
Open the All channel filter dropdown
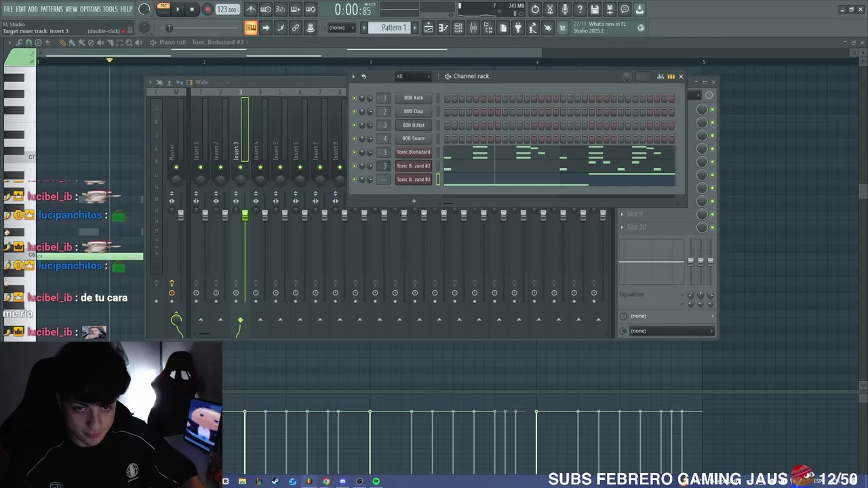(412, 77)
